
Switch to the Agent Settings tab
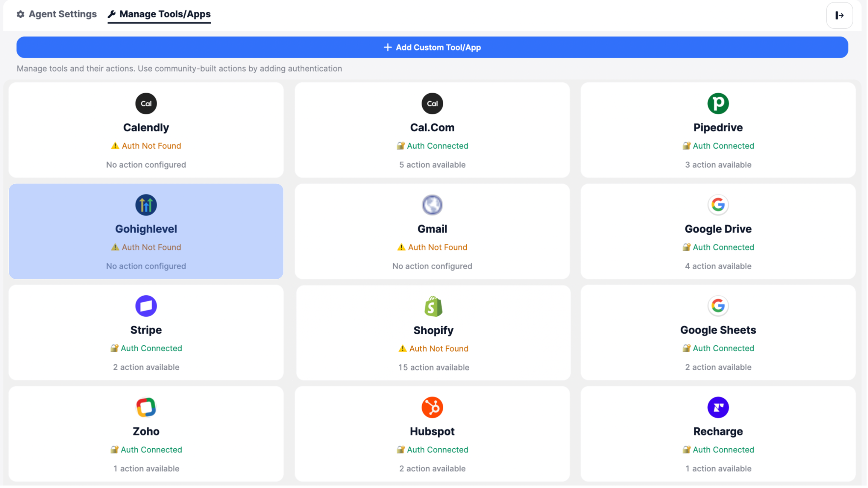[57, 14]
